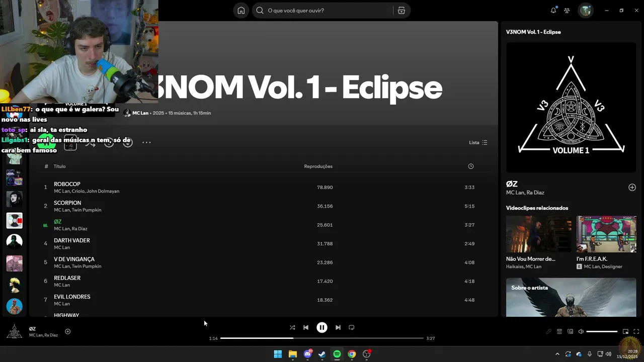Image resolution: width=644 pixels, height=362 pixels.
Task: Pause the current song
Action: (322, 327)
